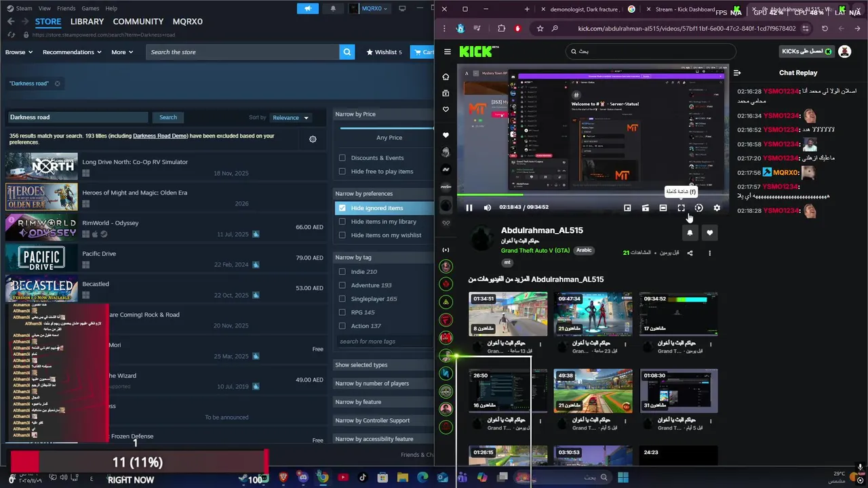The height and width of the screenshot is (488, 868).
Task: Click the notification bell for Abdulrahman_AL515
Action: pos(690,232)
